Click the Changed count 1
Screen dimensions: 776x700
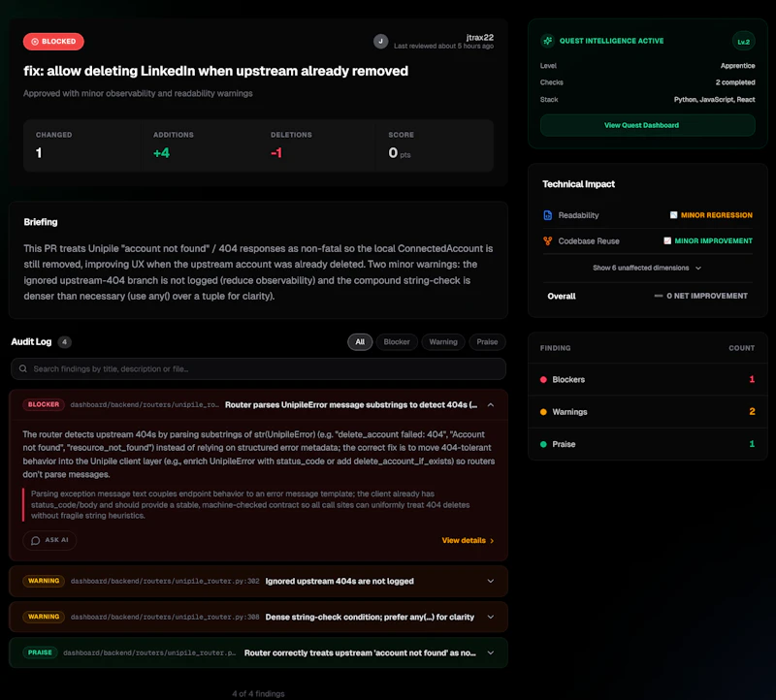[x=39, y=153]
